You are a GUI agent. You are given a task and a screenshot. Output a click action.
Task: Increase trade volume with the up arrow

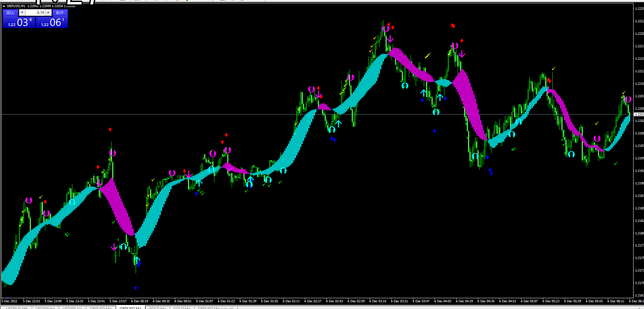click(48, 13)
